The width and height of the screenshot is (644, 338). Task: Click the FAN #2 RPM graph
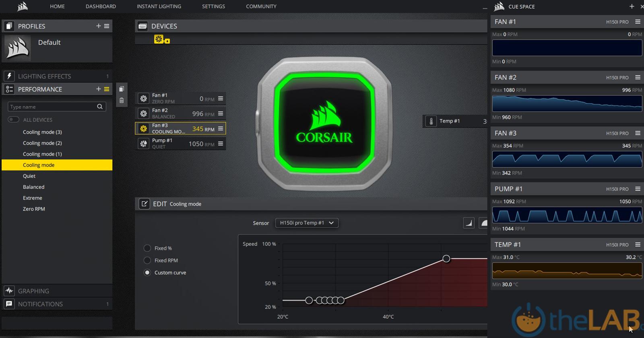[567, 104]
